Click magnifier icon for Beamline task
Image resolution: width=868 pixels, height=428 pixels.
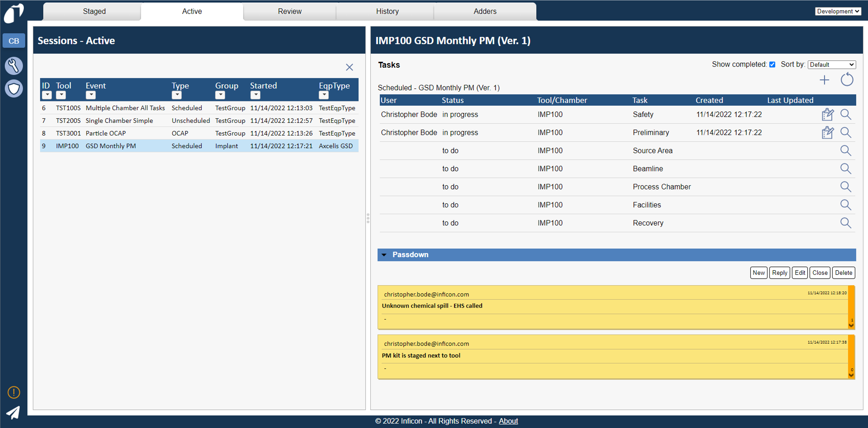[845, 169]
